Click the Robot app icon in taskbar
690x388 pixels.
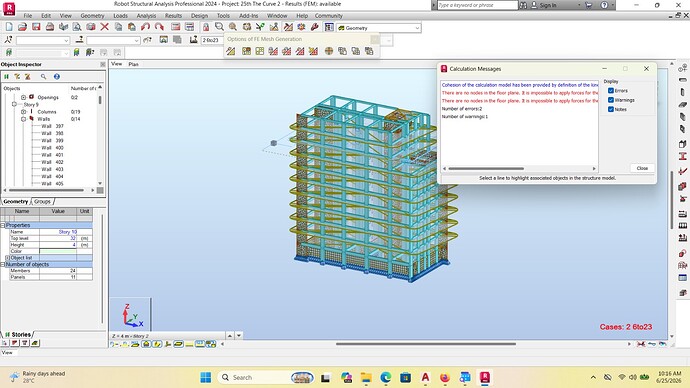[x=485, y=377]
